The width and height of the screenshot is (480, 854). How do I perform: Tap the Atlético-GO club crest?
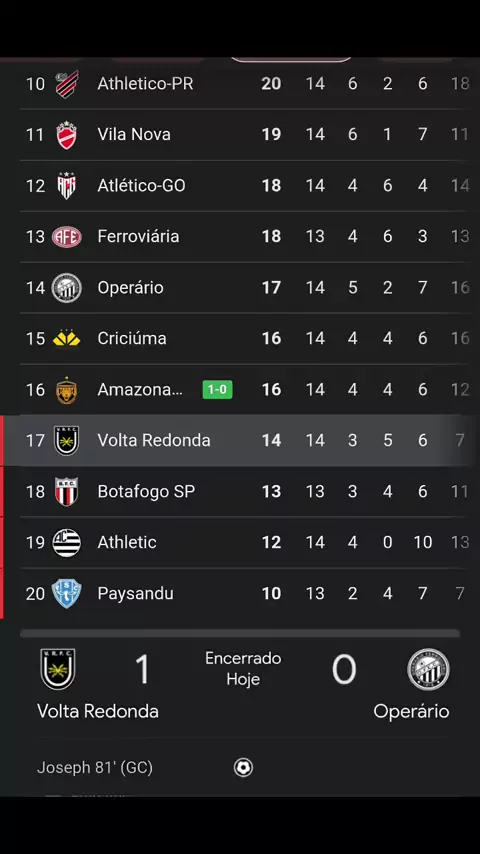(67, 186)
